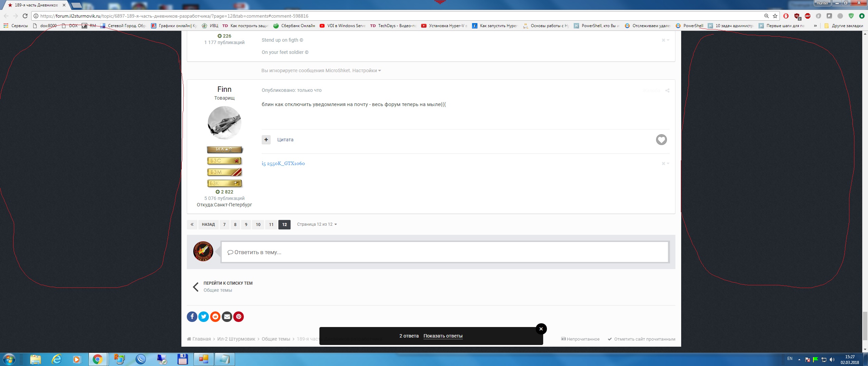Viewport: 868px width, 366px height.
Task: Share the topic by email icon
Action: (x=227, y=317)
